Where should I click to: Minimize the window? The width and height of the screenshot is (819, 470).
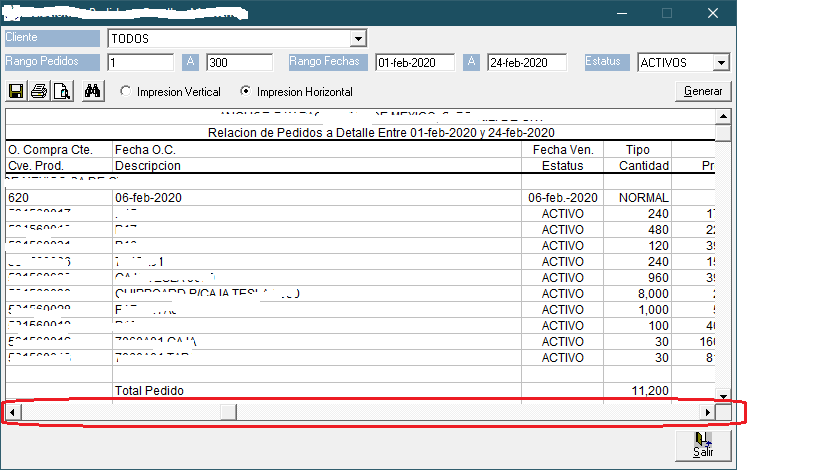pos(622,13)
